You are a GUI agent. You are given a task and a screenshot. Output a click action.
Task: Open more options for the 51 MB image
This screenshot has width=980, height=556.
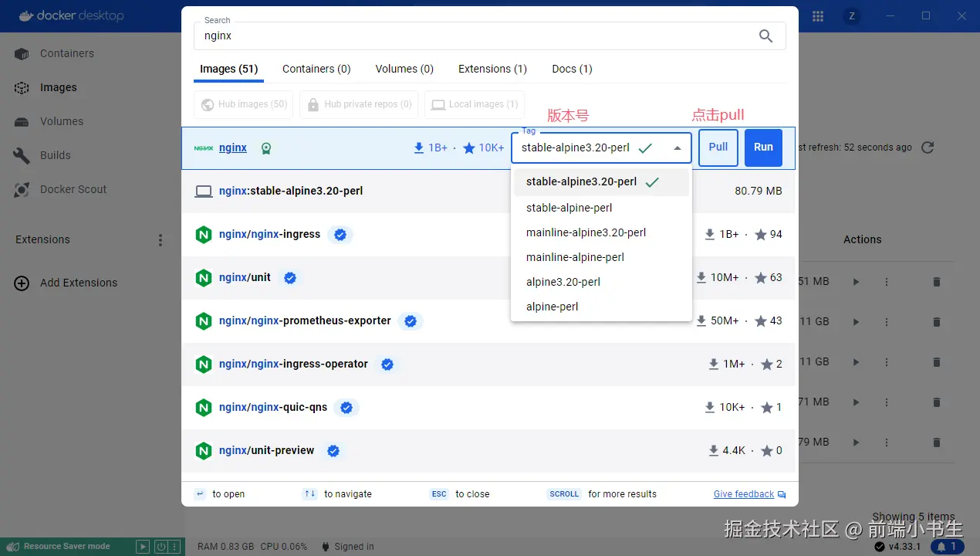tap(886, 282)
